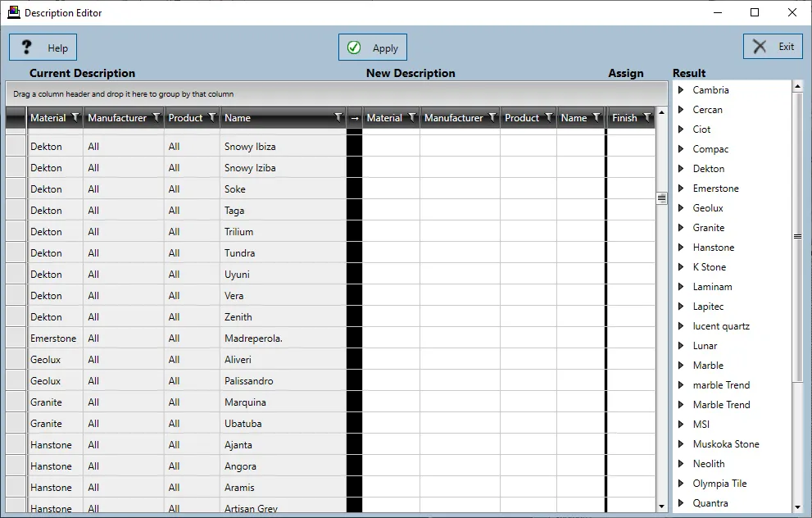Viewport: 812px width, 518px height.
Task: Select Olympia Tile in Result tree
Action: point(719,484)
